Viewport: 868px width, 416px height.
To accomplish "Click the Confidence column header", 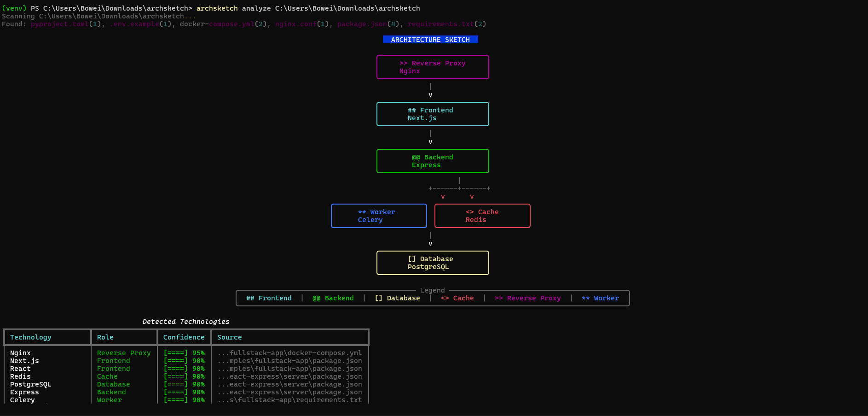I will pos(184,337).
